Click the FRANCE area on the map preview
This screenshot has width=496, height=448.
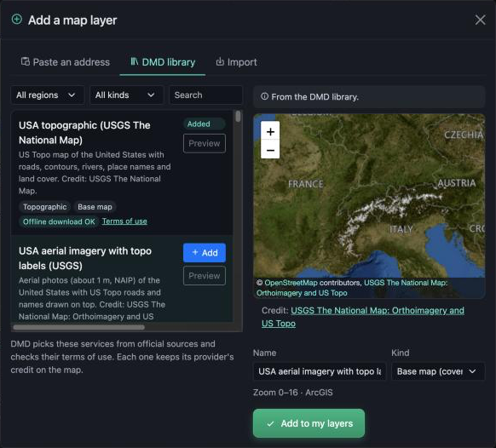point(306,184)
